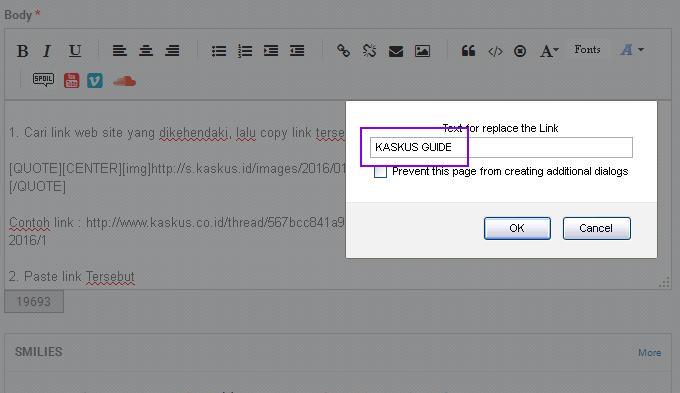Check Prevent this page from creating dialogs
Image resolution: width=680 pixels, height=393 pixels.
coord(380,172)
